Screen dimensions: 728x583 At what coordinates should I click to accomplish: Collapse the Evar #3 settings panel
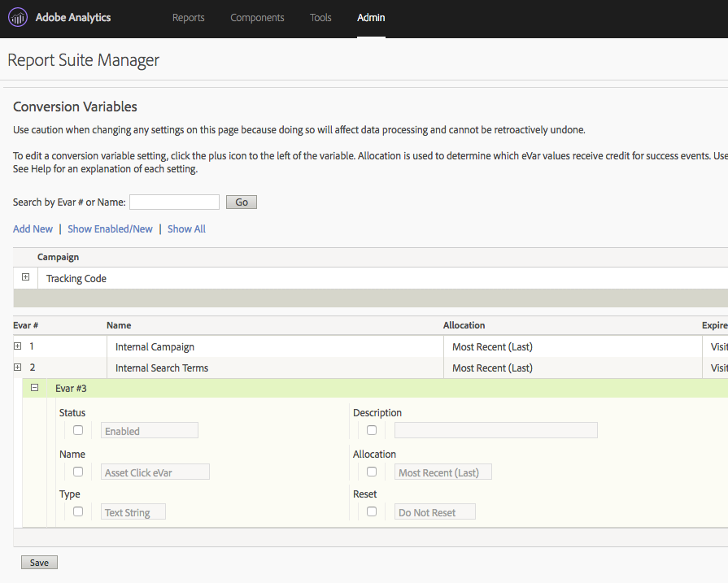pos(34,388)
